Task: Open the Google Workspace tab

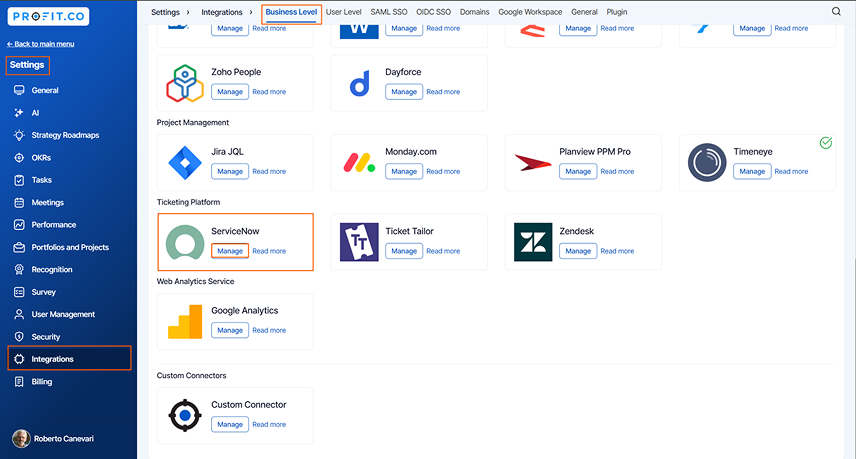Action: 530,12
